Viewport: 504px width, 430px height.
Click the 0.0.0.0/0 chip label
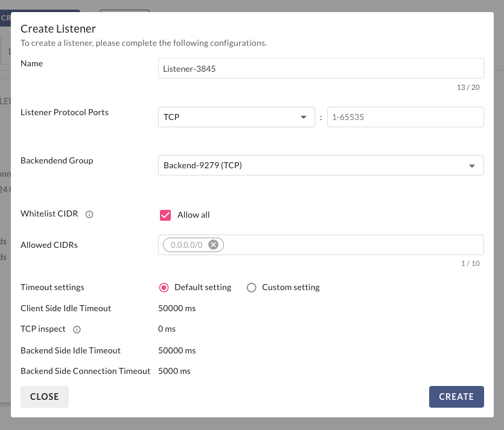[187, 245]
